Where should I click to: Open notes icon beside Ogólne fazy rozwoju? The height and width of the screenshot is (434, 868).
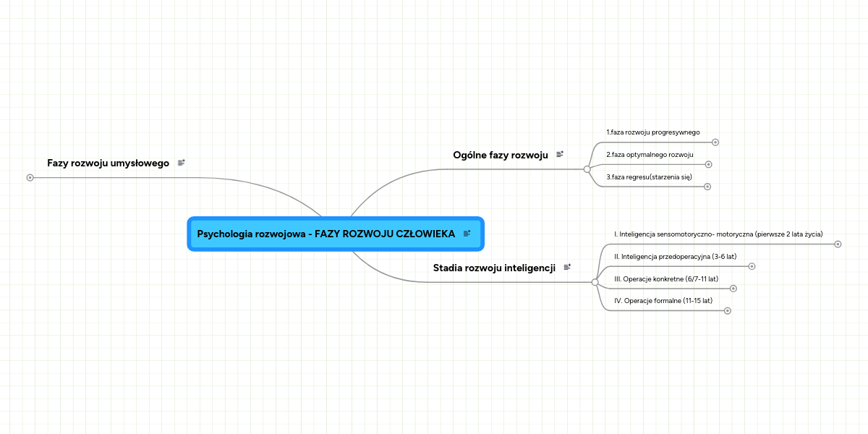coord(560,154)
